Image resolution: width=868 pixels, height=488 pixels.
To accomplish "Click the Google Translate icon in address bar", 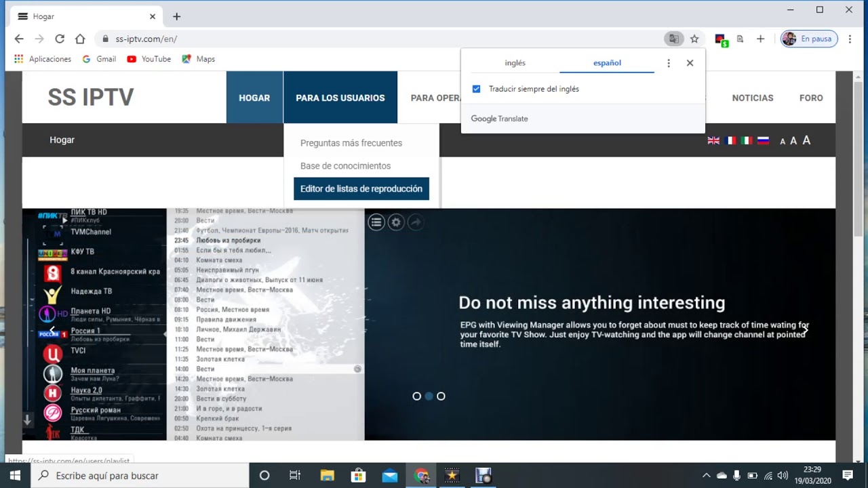I will pos(673,39).
